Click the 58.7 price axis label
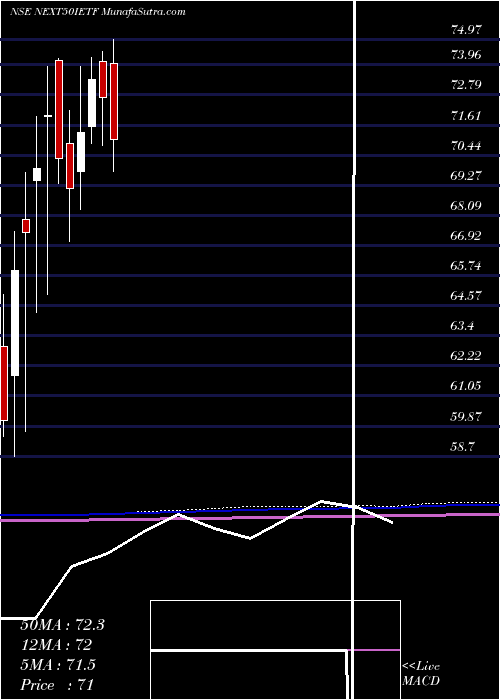Viewport: 500px width, 700px height. click(462, 446)
